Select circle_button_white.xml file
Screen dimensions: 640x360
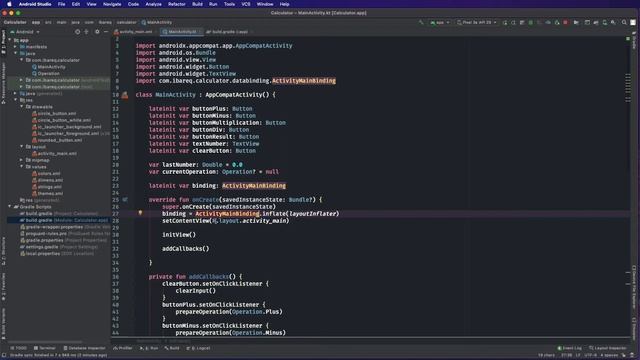(x=61, y=120)
